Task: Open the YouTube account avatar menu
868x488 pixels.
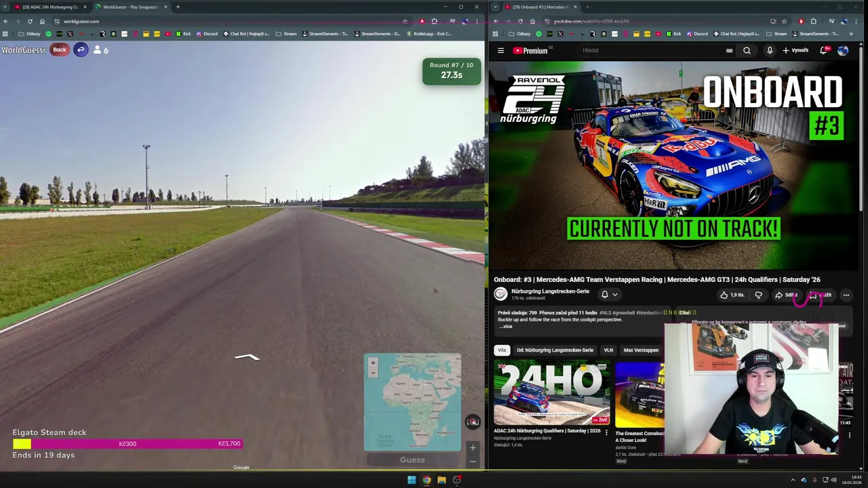Action: coord(843,50)
